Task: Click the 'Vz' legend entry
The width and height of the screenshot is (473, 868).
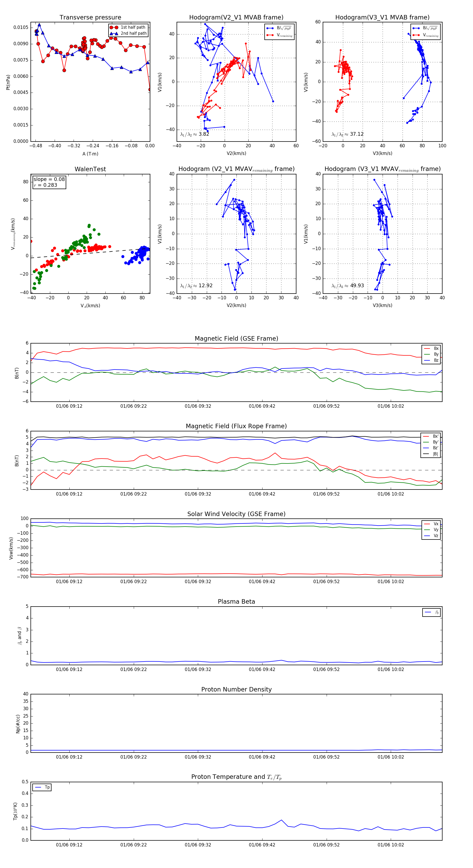Action: click(431, 536)
